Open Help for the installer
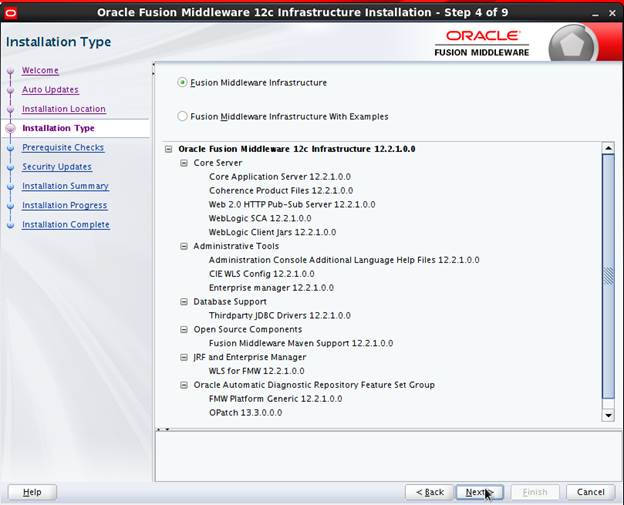Image resolution: width=624 pixels, height=505 pixels. 32,492
